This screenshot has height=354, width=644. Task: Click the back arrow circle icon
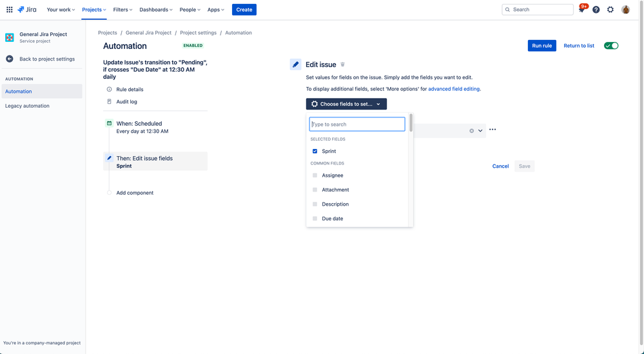coord(10,59)
